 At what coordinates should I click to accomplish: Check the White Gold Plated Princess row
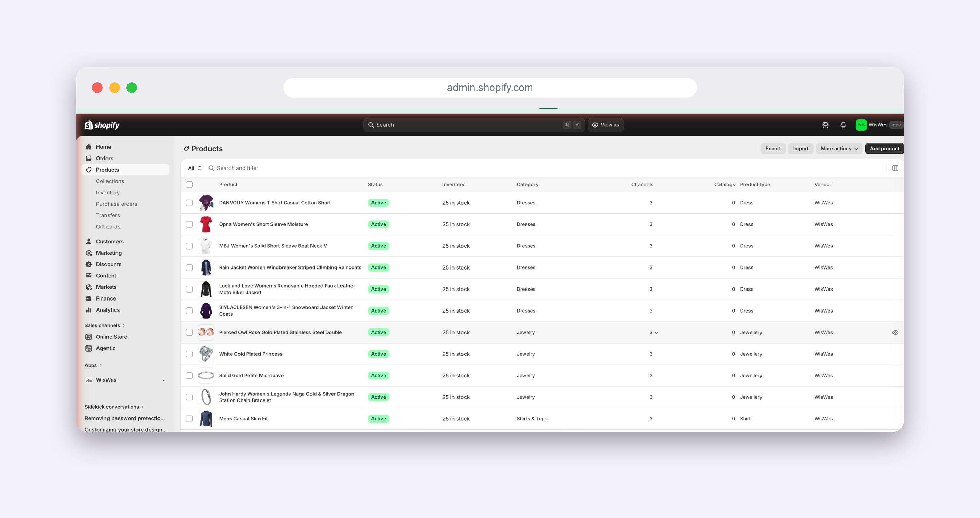tap(189, 354)
